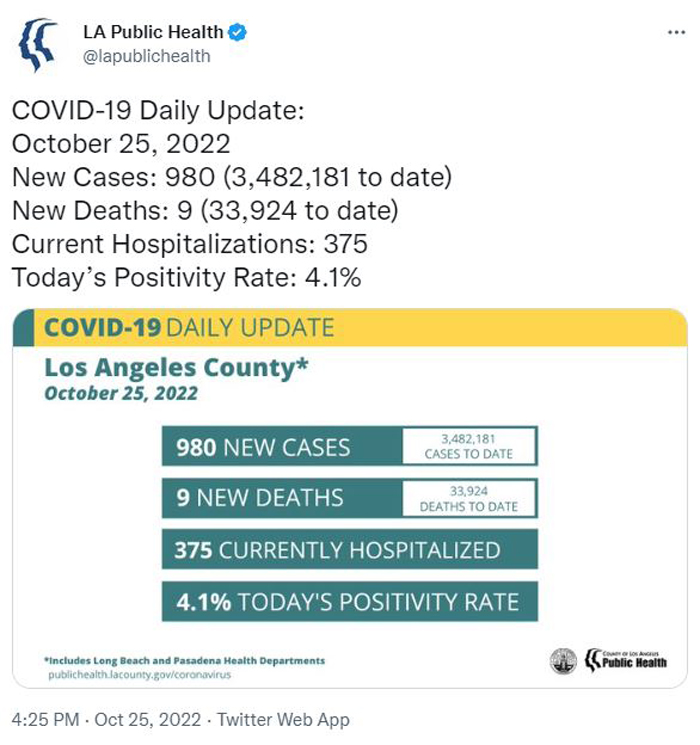The height and width of the screenshot is (745, 700).
Task: Click the blue verified badge
Action: (x=237, y=32)
